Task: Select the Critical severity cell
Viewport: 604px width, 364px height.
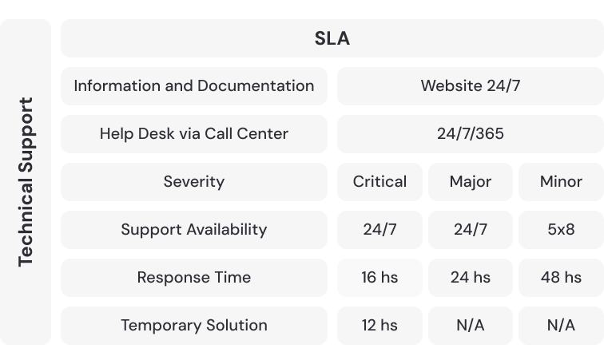Action: point(379,181)
